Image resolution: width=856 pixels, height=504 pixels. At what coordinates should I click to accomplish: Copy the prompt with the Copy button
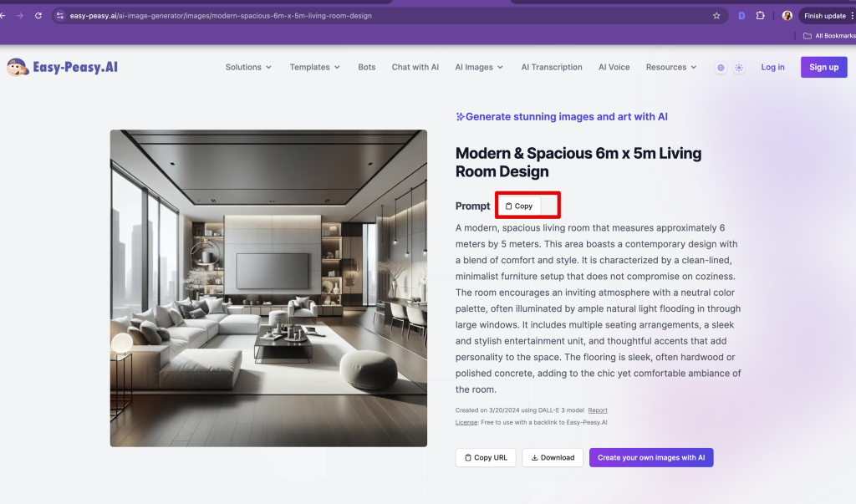coord(519,206)
